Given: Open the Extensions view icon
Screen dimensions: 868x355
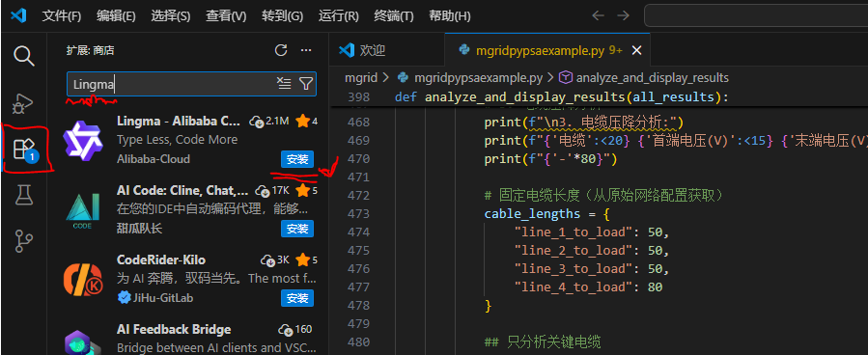Looking at the screenshot, I should click(24, 150).
